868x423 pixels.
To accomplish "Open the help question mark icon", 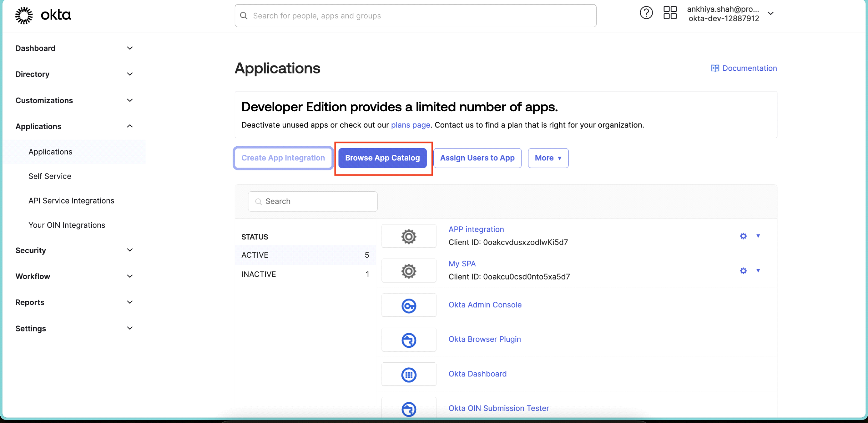I will (646, 13).
